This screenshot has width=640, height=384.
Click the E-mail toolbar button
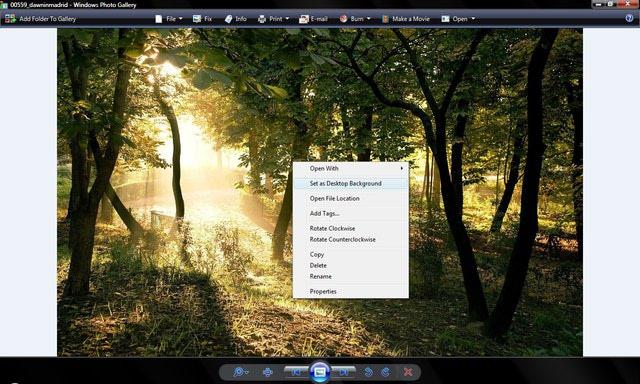point(313,19)
